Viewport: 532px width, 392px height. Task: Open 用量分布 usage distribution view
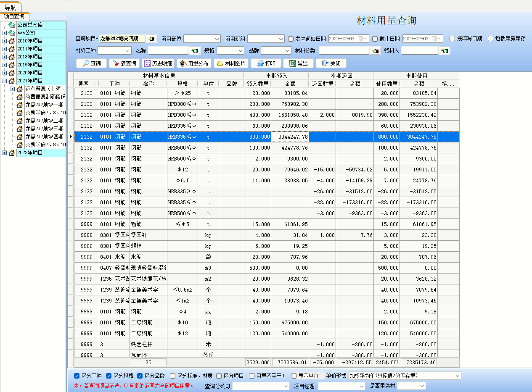(x=194, y=63)
